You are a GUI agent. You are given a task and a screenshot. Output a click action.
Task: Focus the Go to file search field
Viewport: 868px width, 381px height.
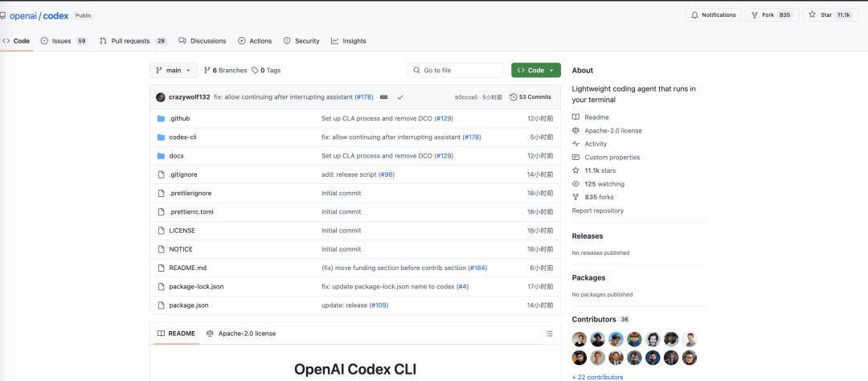point(456,70)
